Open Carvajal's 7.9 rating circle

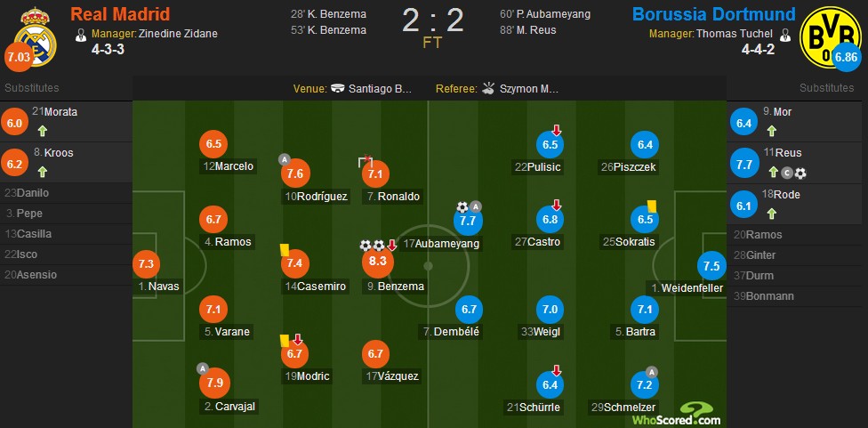pos(214,384)
